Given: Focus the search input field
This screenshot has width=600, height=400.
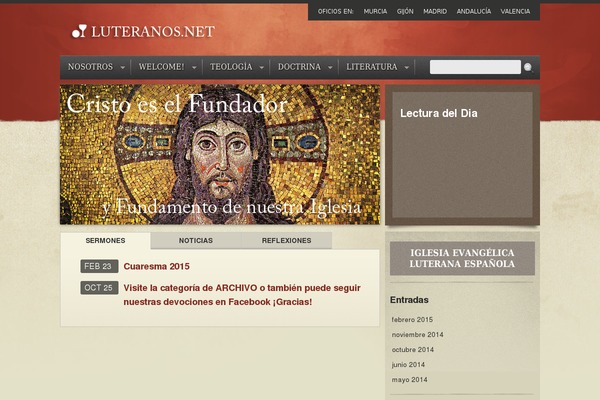Looking at the screenshot, I should pos(475,67).
